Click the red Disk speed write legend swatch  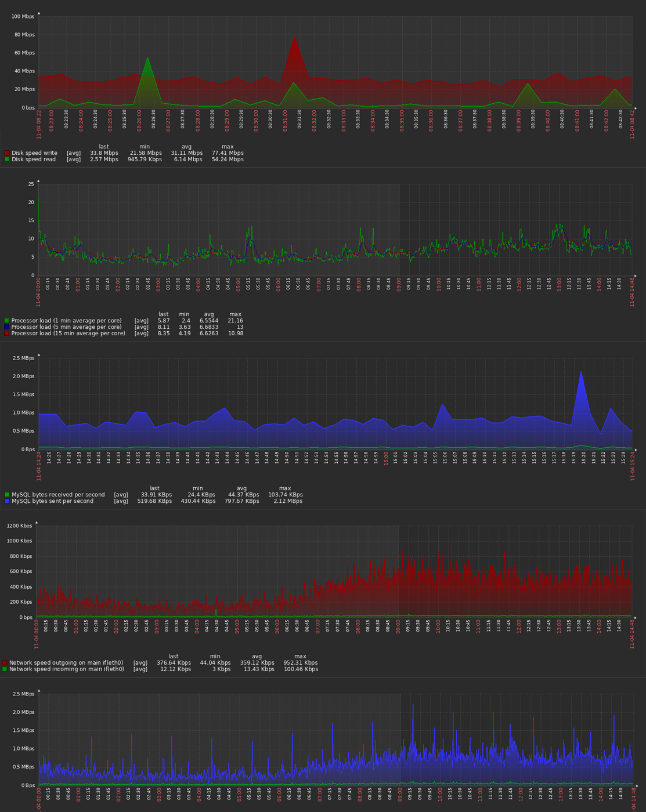(x=7, y=153)
